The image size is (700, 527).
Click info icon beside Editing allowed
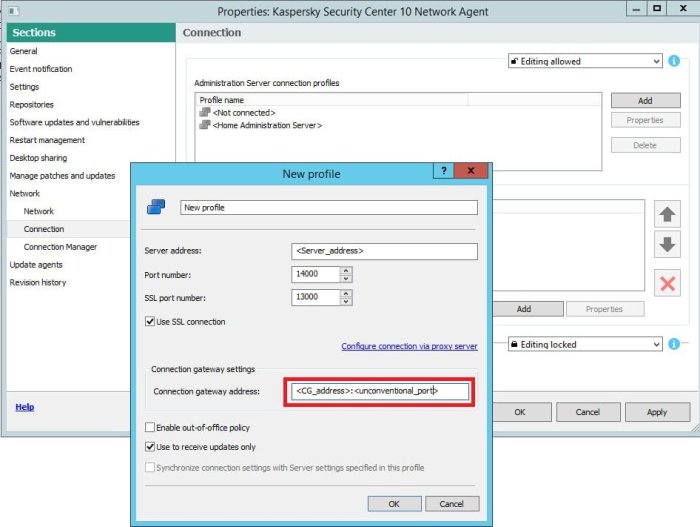click(674, 61)
